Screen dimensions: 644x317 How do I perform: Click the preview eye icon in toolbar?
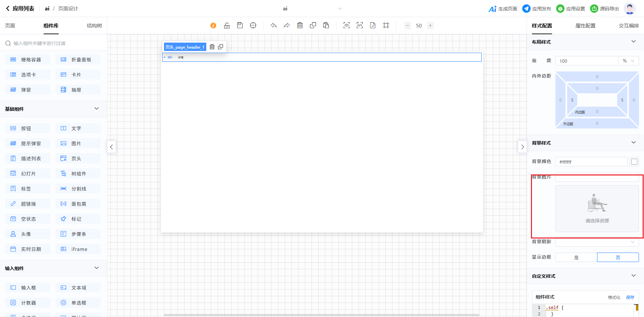(x=346, y=25)
